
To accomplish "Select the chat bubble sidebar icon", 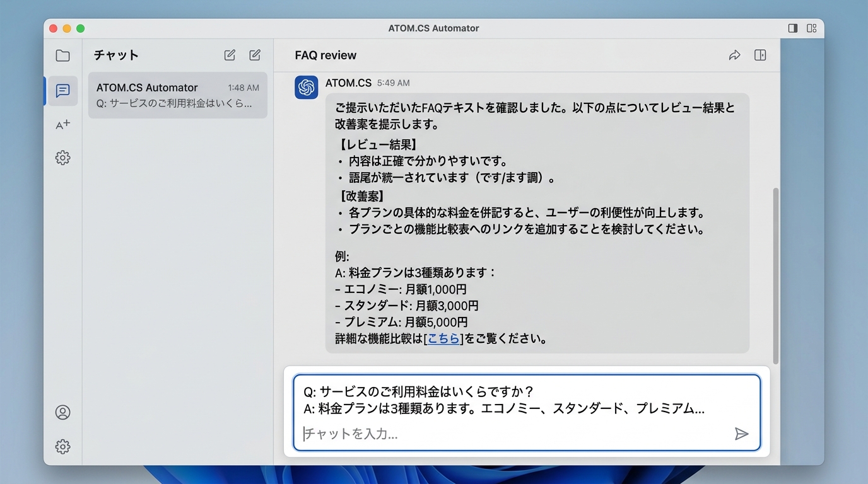I will [x=62, y=91].
